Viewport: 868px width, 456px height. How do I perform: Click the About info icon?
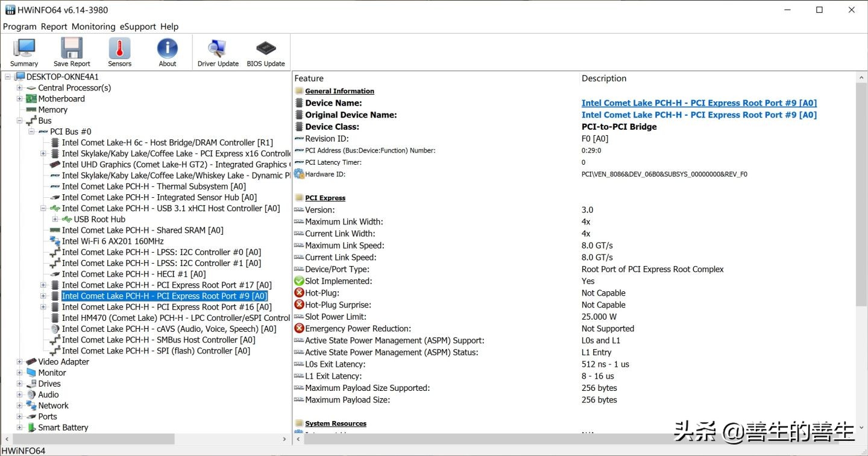pos(168,52)
